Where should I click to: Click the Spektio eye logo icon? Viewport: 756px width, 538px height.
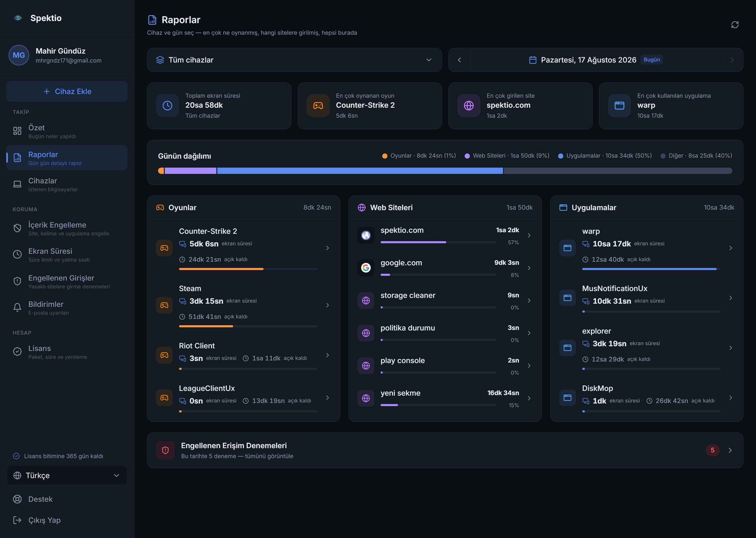pyautogui.click(x=18, y=18)
